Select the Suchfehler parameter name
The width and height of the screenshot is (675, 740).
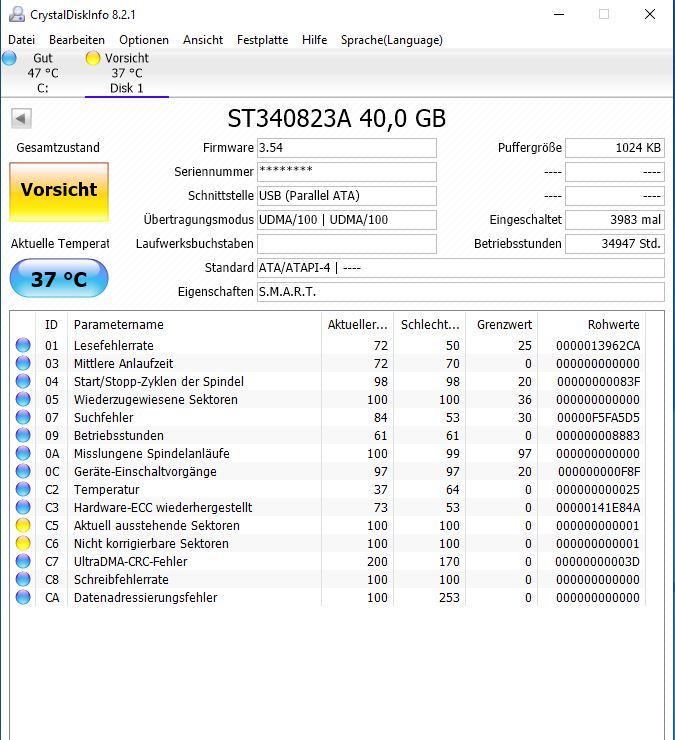coord(103,418)
